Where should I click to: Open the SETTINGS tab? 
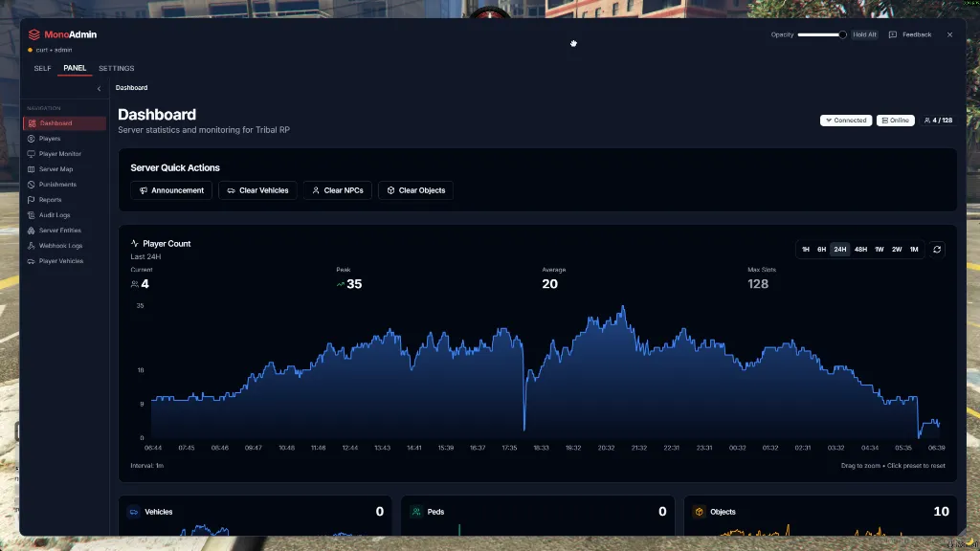pos(116,68)
